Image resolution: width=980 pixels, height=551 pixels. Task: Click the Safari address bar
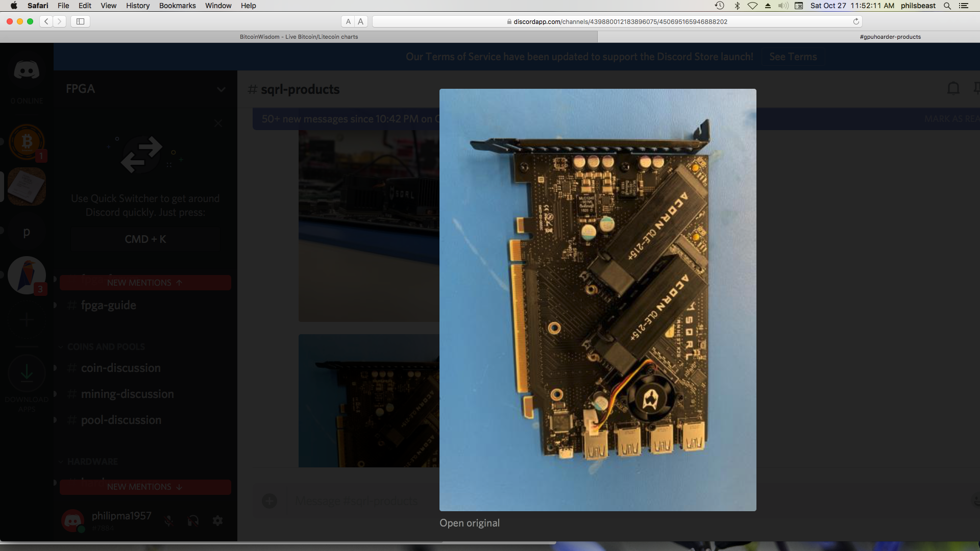pos(617,21)
